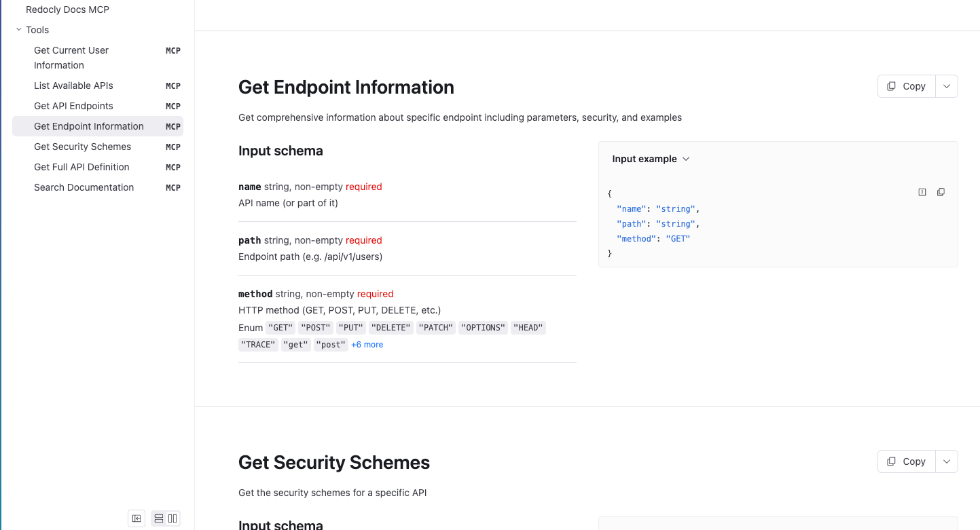980x530 pixels.
Task: Collapse the sidebar with the panel arrow icon
Action: 137,518
